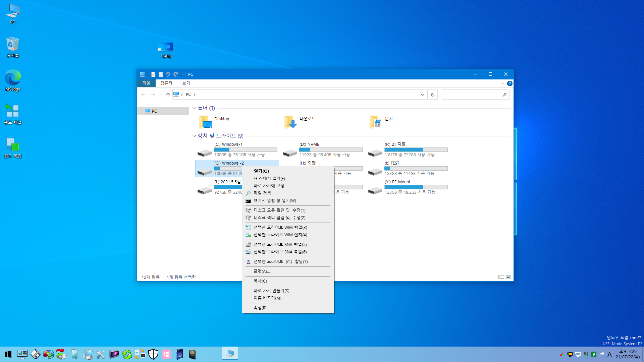This screenshot has width=644, height=362.
Task: Select the Desktop folder
Action: 215,122
